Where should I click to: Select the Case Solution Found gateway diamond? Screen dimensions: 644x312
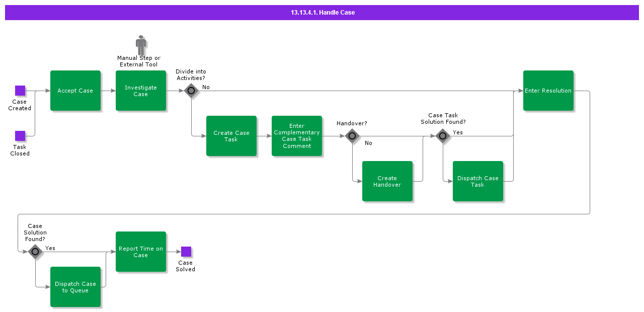click(35, 252)
